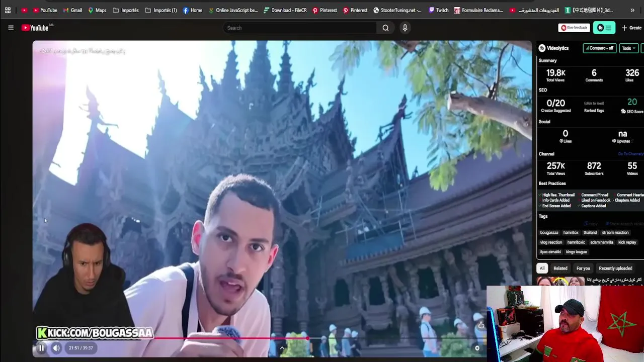Viewport: 644px width, 362px height.
Task: Open the YouTube guide hamburger menu
Action: coord(11,28)
